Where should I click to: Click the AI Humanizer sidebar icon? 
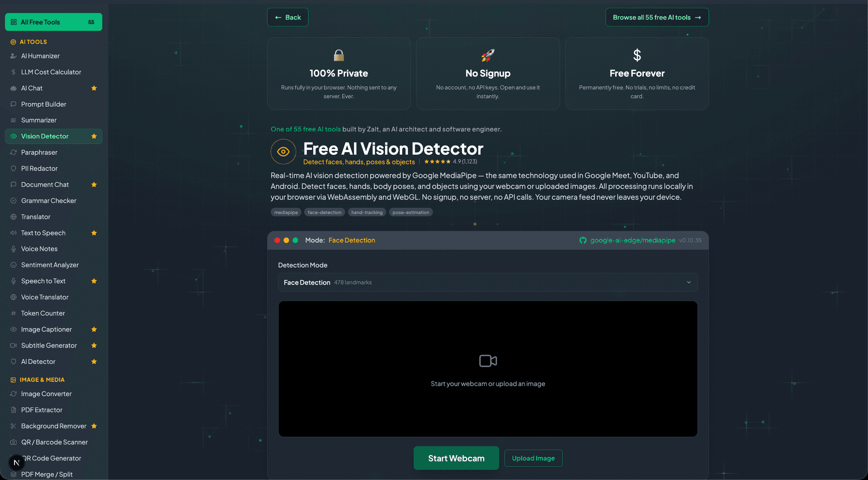(14, 56)
